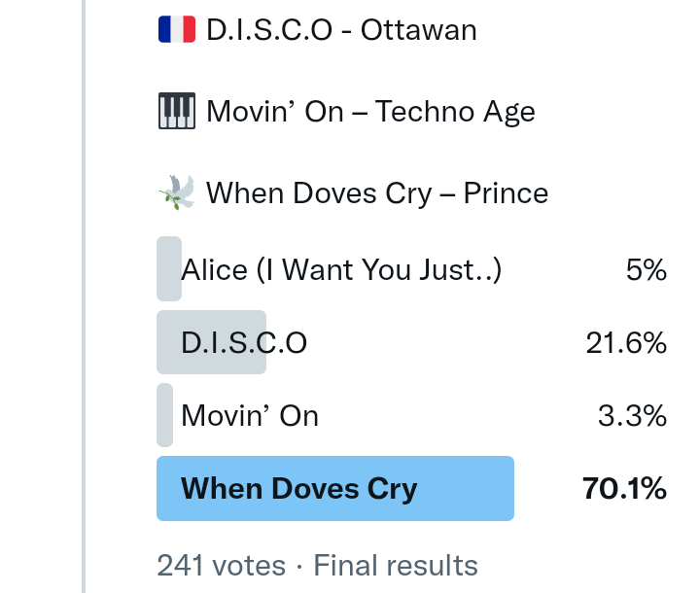700x593 pixels.
Task: Click the "Movin' On – Techno Age" text
Action: [370, 112]
